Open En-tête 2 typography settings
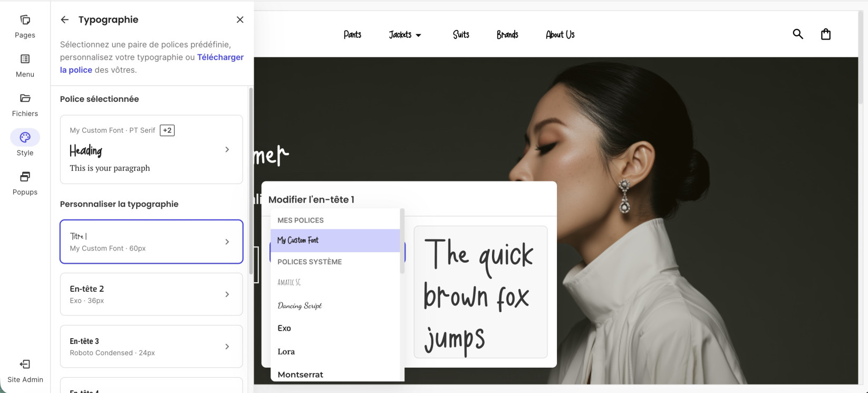The image size is (868, 393). point(151,294)
